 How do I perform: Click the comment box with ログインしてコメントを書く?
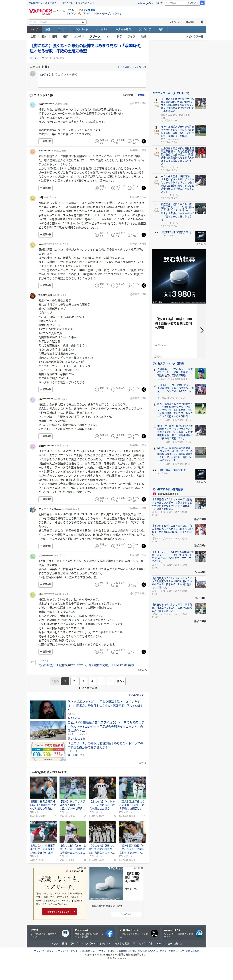coord(92,79)
